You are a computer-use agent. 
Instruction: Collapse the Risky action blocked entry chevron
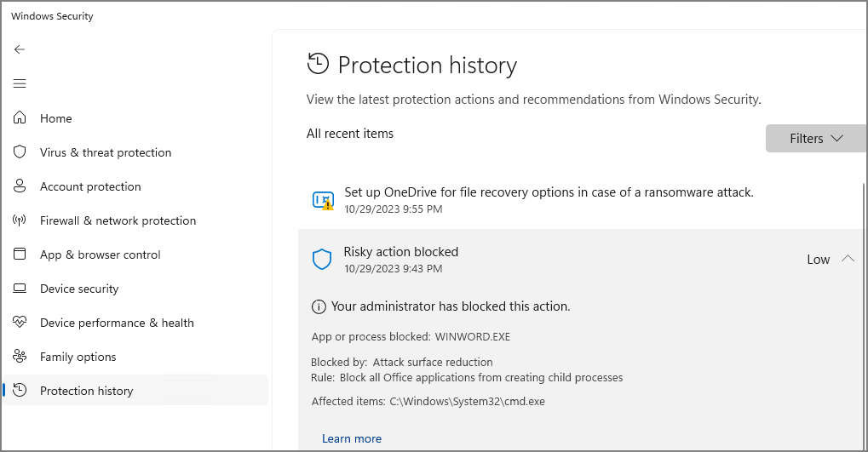848,259
